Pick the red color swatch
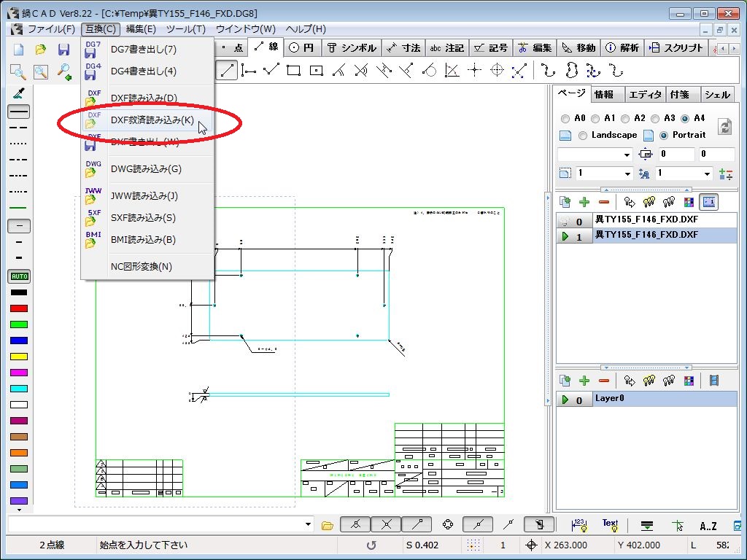The image size is (747, 560). [x=19, y=308]
